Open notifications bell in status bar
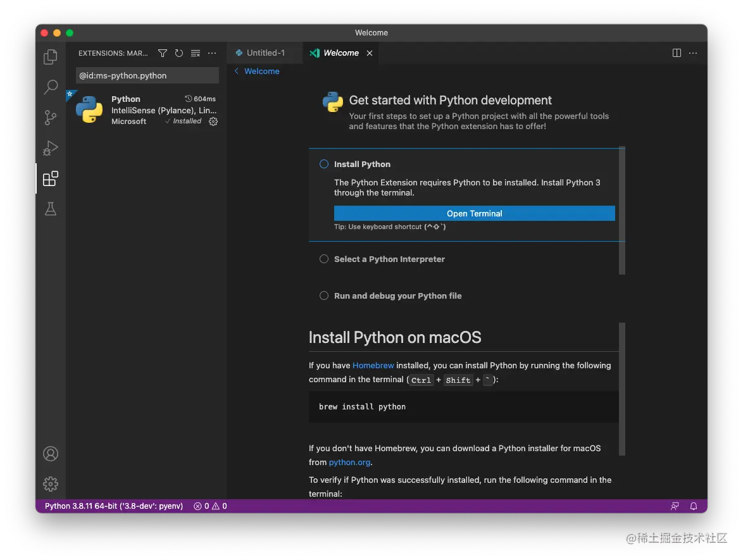The image size is (743, 560). (693, 506)
